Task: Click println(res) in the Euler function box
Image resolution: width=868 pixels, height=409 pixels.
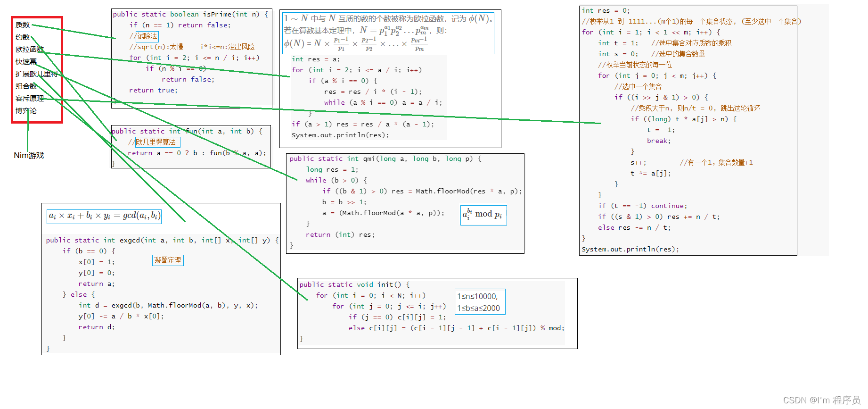Action: (x=340, y=135)
